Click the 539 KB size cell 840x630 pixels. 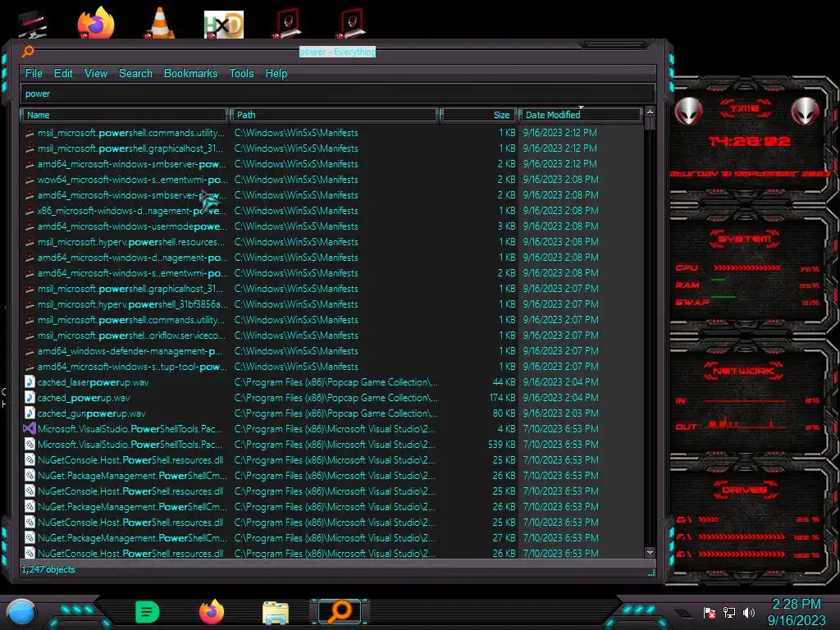[x=502, y=444]
